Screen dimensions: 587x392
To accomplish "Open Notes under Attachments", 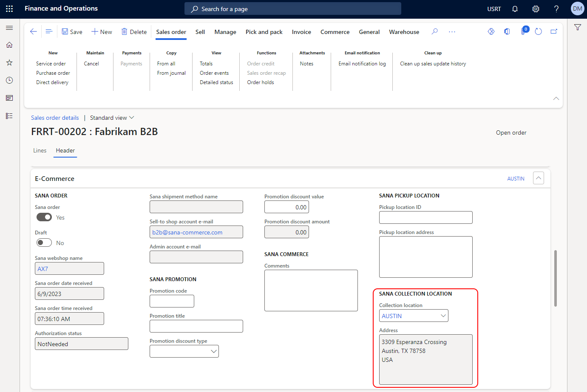I will 306,64.
